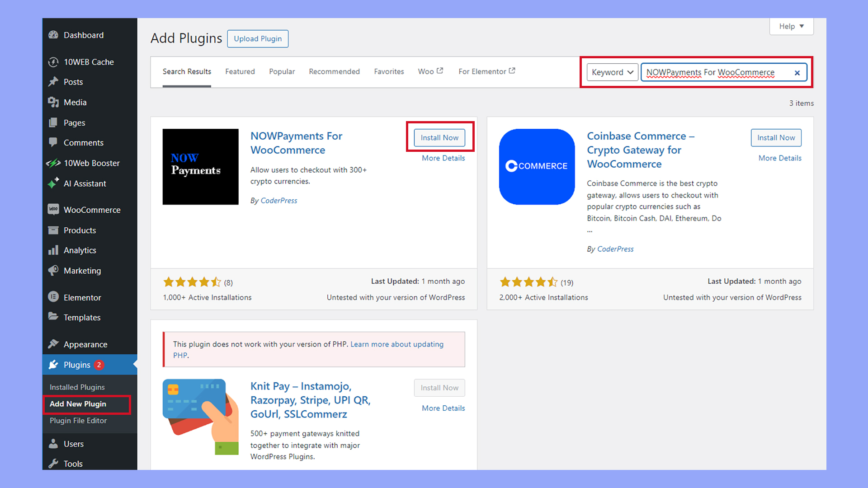Open the WooCommerce menu
868x488 pixels.
point(92,209)
